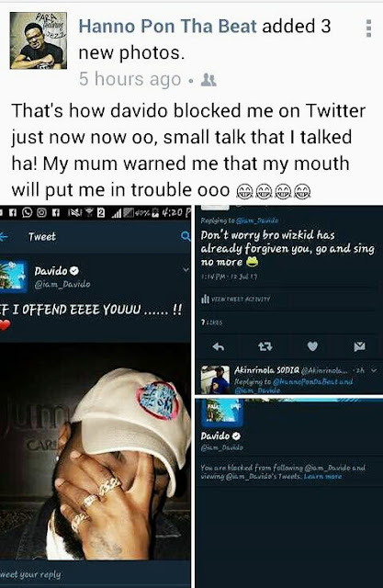383x588 pixels.
Task: Open View Tweet Activity
Action: 235,299
